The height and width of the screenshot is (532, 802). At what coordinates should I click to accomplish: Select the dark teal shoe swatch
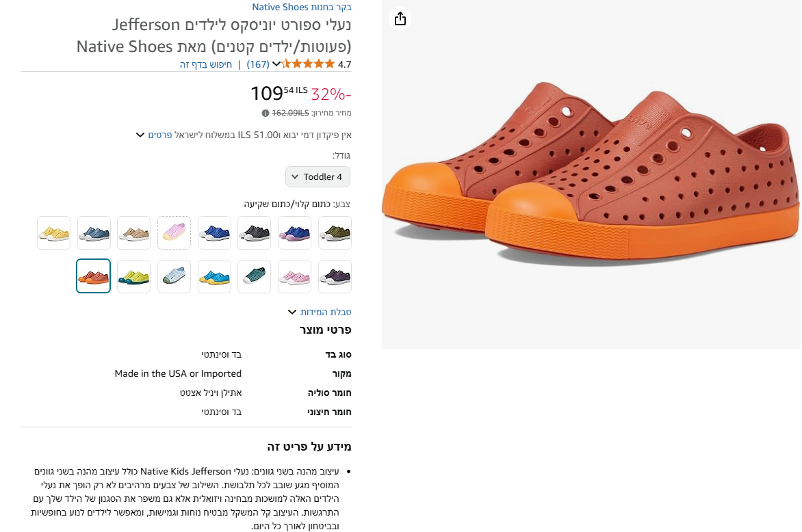point(254,276)
